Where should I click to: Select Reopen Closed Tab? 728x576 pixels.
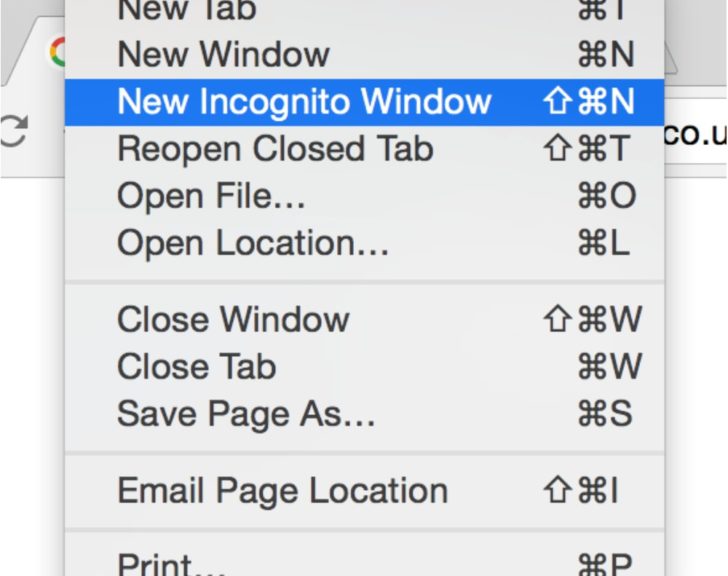364,149
